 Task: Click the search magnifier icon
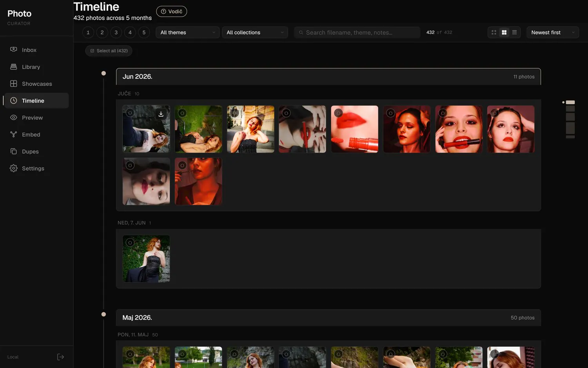coord(301,33)
